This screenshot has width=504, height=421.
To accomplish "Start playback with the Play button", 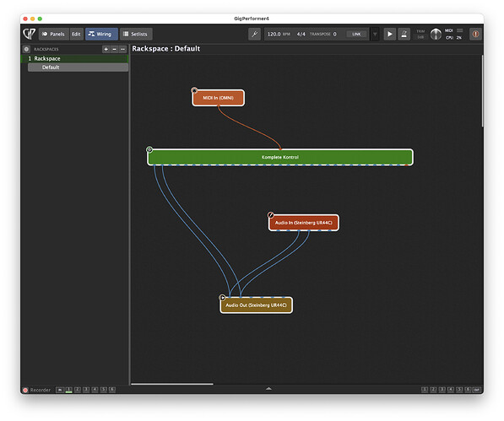I will [x=389, y=34].
